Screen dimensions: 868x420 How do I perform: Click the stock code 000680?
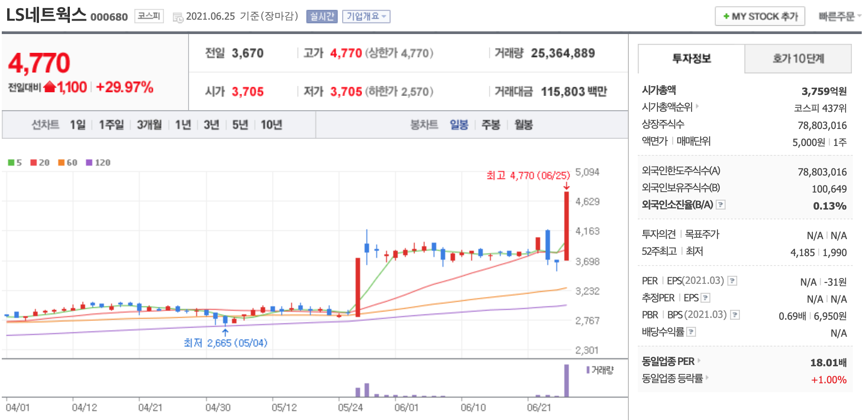(x=109, y=17)
